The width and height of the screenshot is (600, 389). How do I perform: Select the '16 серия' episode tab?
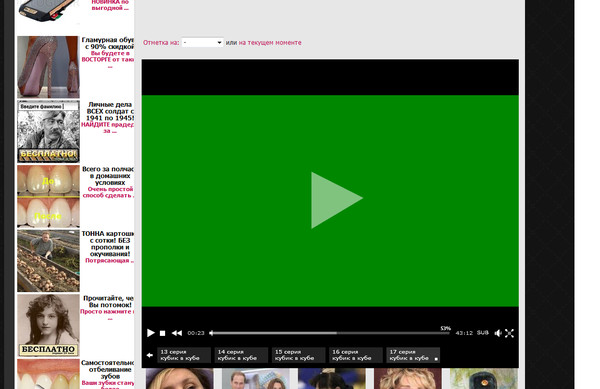(355, 355)
